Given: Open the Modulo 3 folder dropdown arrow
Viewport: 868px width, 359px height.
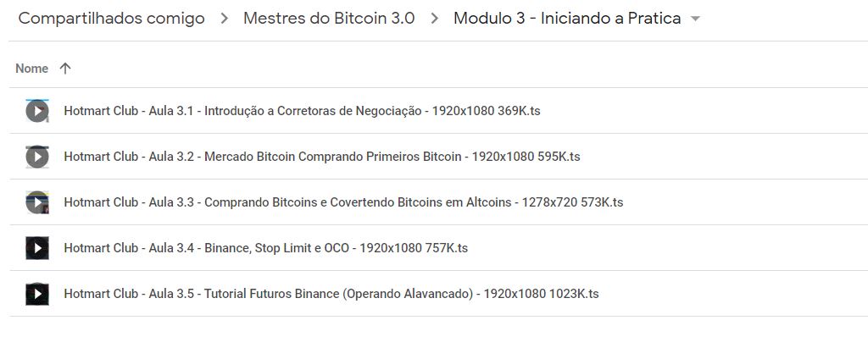Looking at the screenshot, I should pyautogui.click(x=696, y=19).
